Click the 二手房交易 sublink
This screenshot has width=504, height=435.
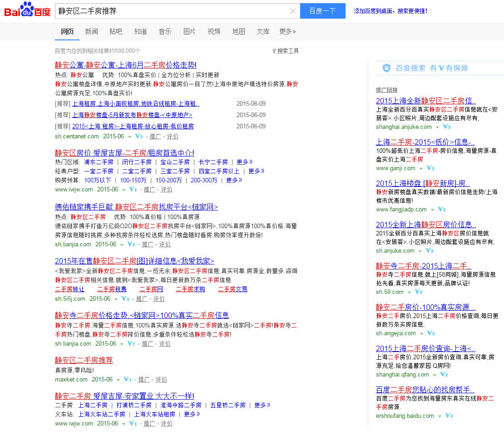233,289
